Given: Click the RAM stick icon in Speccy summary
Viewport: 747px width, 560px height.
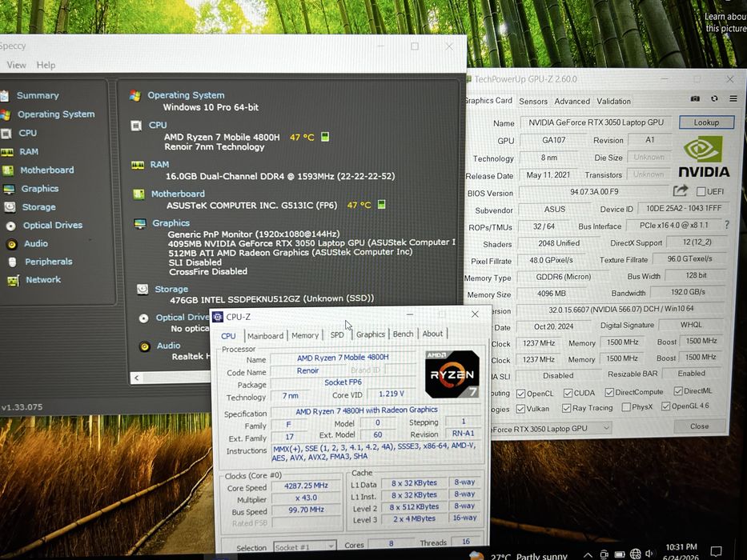Looking at the screenshot, I should (x=138, y=166).
